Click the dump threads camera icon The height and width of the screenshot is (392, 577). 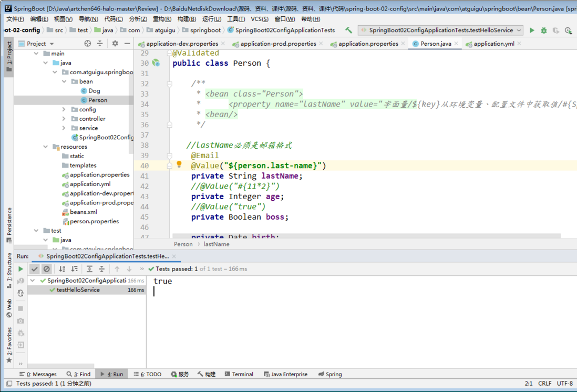coord(20,321)
